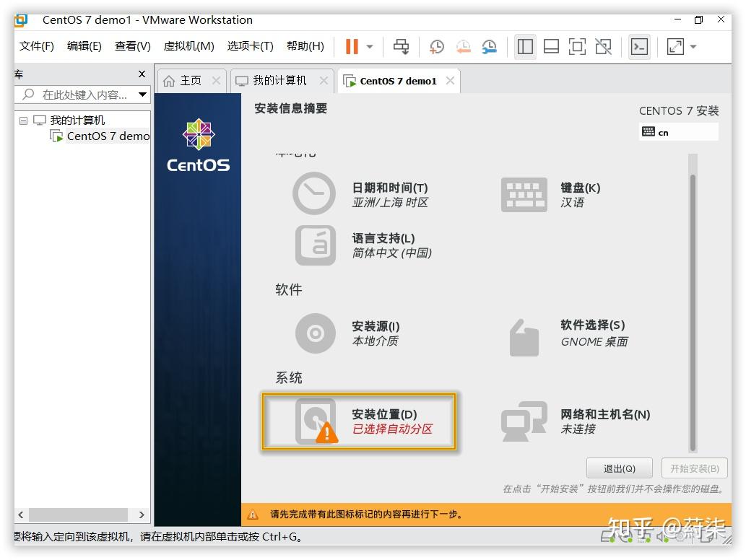
Task: Toggle the library sidebar visibility icon
Action: (x=525, y=46)
